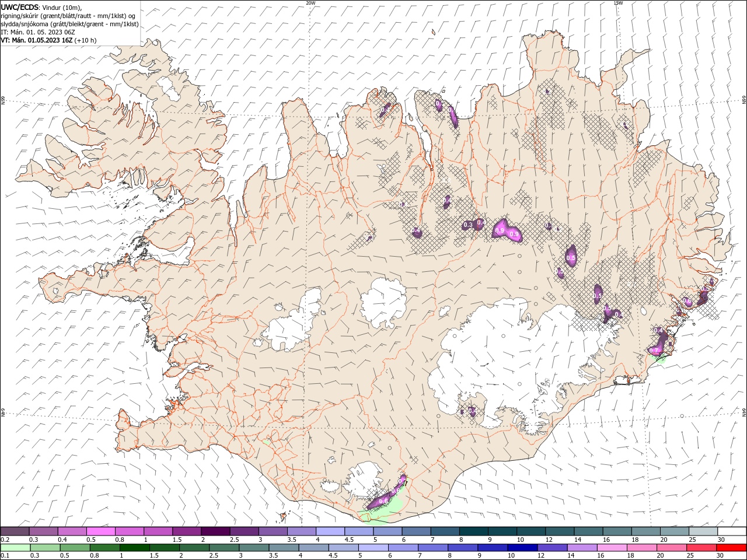Select lower legend swatch between 0.5 and 0.8

pos(75,548)
